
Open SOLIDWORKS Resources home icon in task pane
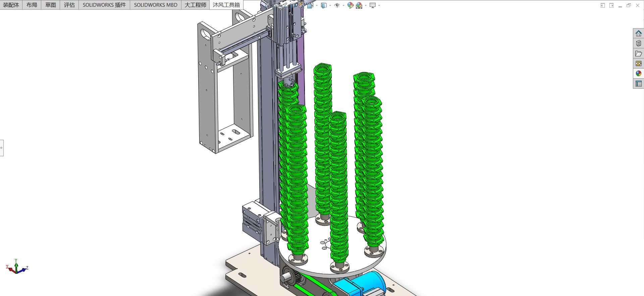(638, 34)
